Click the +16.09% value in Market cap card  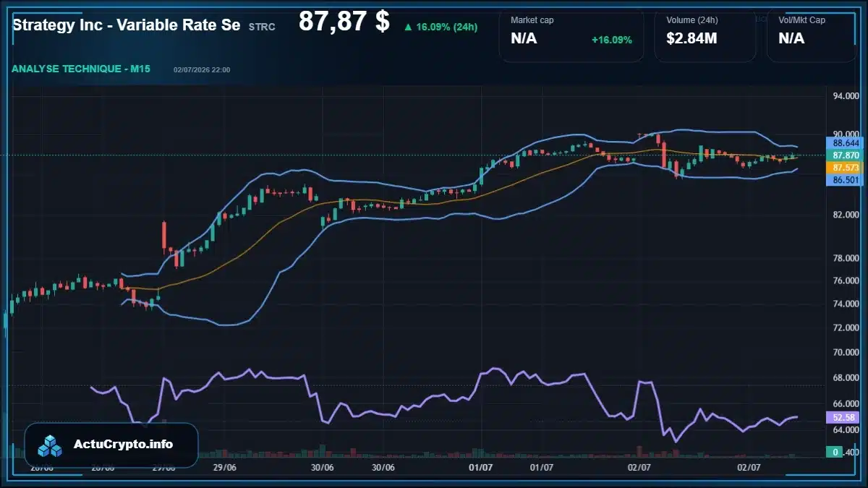[612, 40]
